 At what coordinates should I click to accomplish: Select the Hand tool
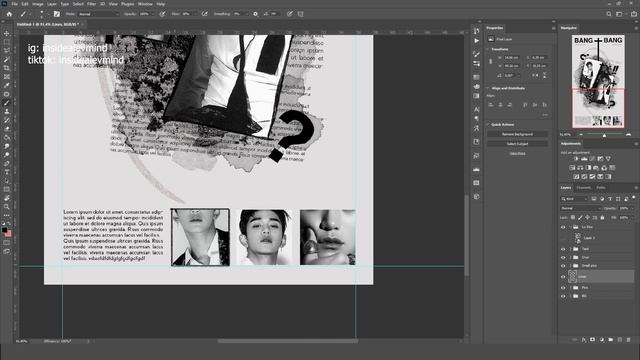(7, 198)
